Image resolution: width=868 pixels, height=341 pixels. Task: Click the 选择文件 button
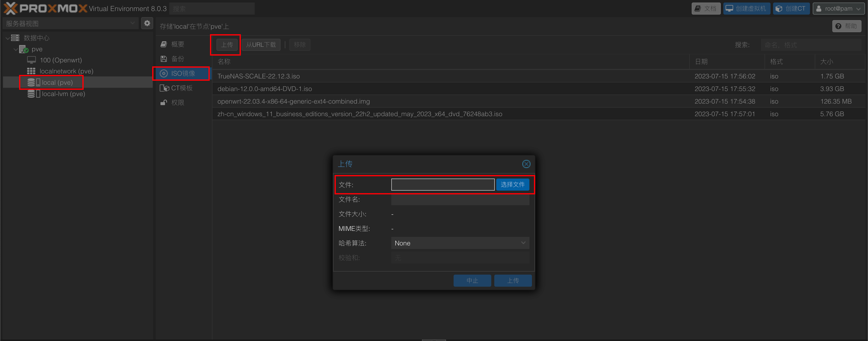(513, 185)
